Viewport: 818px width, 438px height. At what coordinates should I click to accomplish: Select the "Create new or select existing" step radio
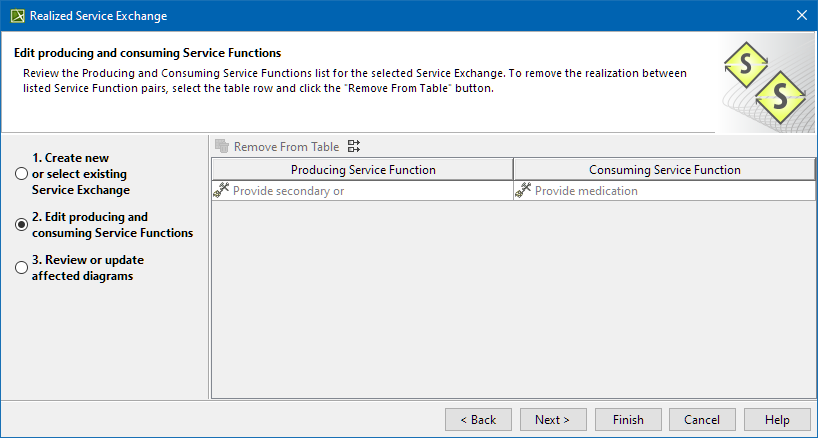pyautogui.click(x=21, y=174)
